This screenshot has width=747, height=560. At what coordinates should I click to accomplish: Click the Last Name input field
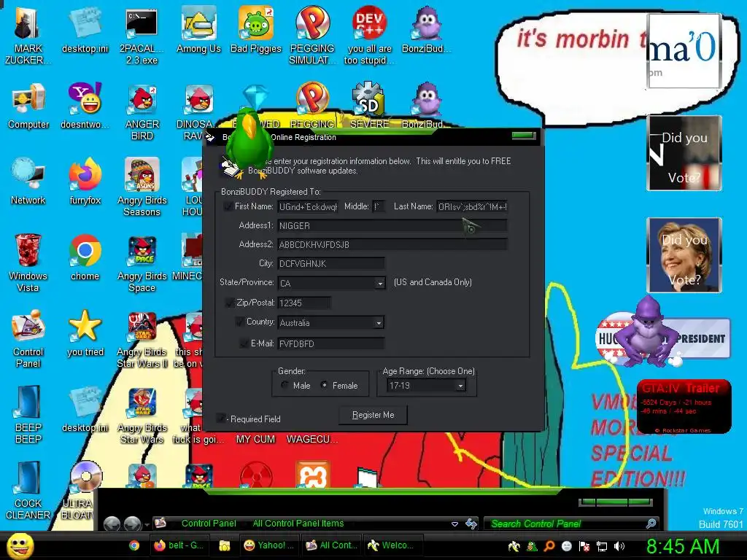[x=472, y=206]
